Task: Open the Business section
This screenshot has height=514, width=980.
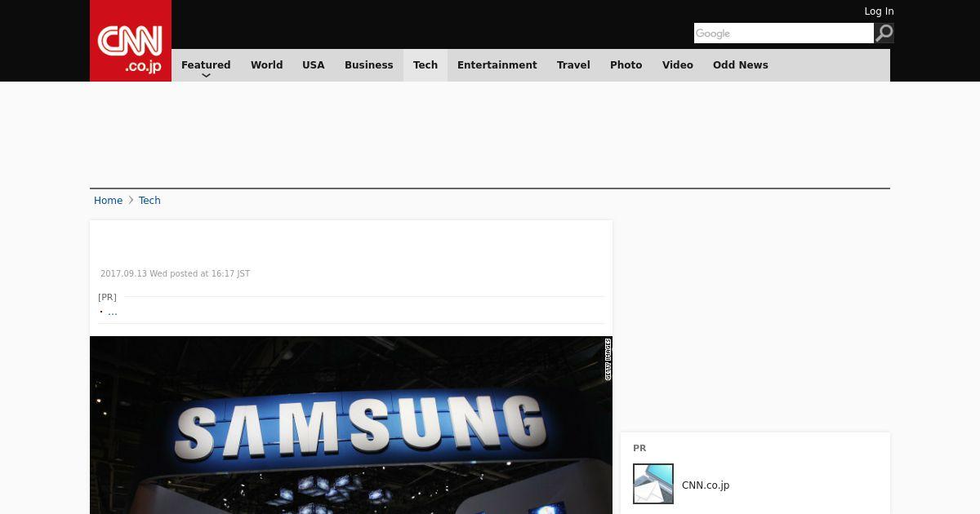Action: (369, 65)
